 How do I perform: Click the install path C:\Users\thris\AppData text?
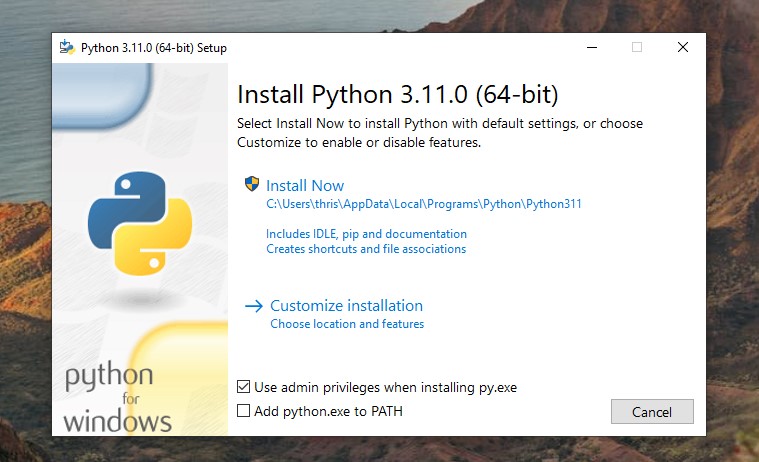tap(424, 204)
